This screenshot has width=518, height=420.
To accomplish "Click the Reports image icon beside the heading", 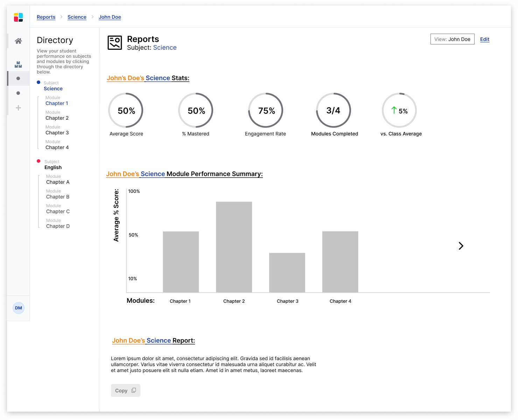I will [115, 43].
